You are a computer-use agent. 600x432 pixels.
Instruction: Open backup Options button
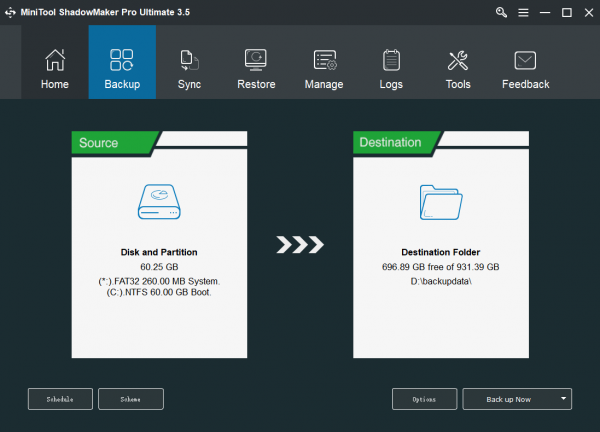click(x=424, y=399)
